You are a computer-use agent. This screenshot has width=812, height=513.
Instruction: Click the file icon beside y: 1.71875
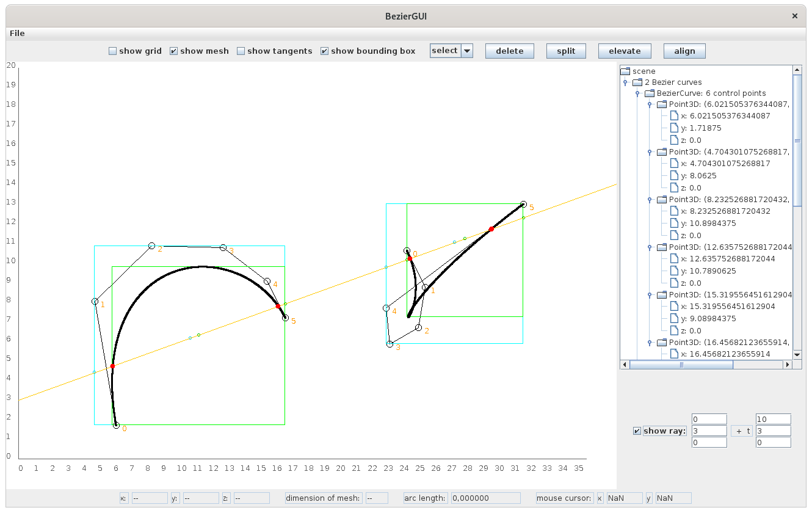pos(674,128)
